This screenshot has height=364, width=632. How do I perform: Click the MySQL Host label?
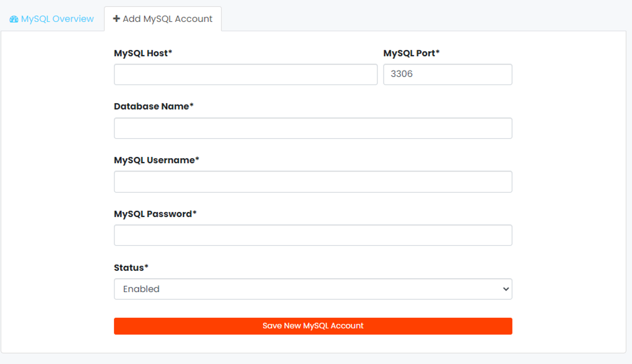point(143,53)
